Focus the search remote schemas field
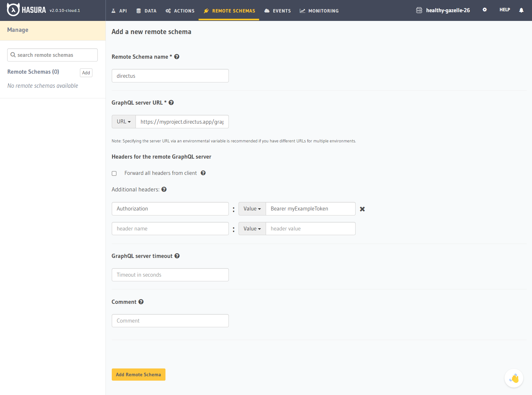The height and width of the screenshot is (395, 532). click(x=52, y=55)
